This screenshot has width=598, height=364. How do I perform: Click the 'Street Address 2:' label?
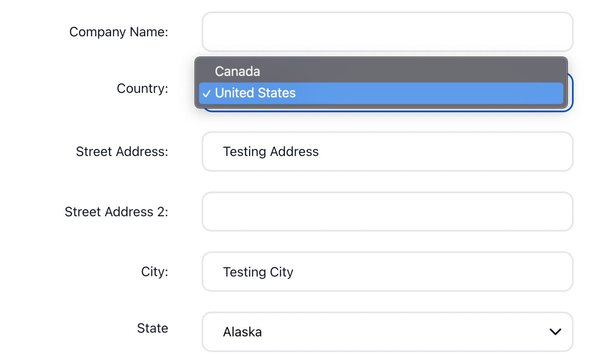click(x=116, y=212)
